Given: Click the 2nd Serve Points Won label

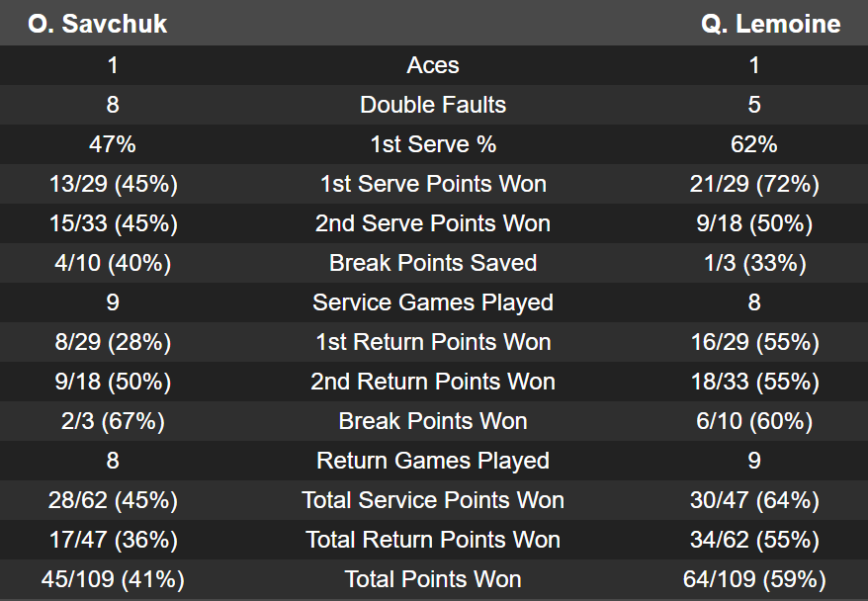Looking at the screenshot, I should click(433, 223).
